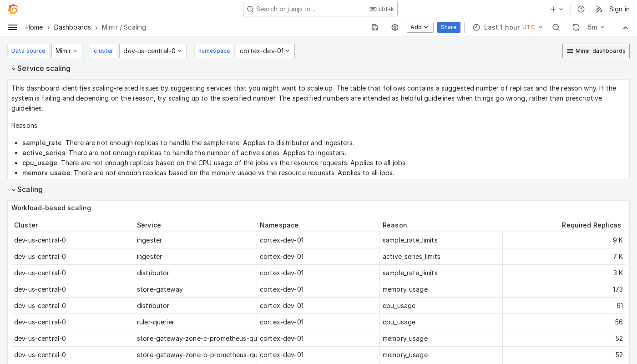Sort table by Required Replicas header
The height and width of the screenshot is (364, 637).
pos(591,225)
